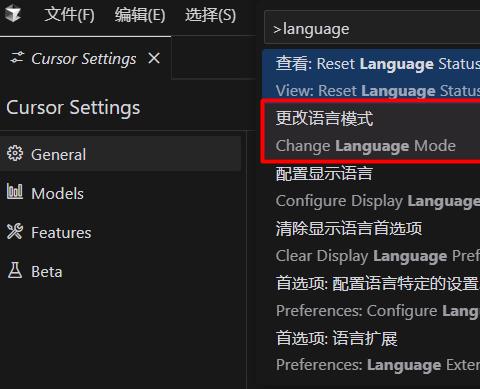Select Beta in settings sidebar
The width and height of the screenshot is (480, 389).
pyautogui.click(x=120, y=271)
